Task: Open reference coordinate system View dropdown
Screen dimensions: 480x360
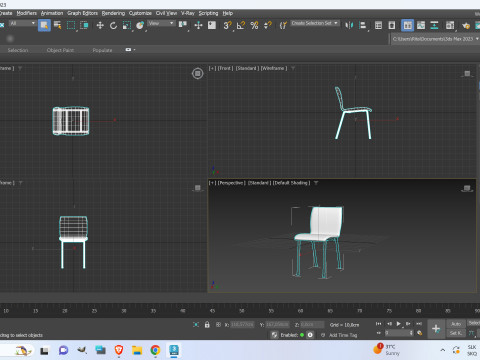Action: [161, 23]
